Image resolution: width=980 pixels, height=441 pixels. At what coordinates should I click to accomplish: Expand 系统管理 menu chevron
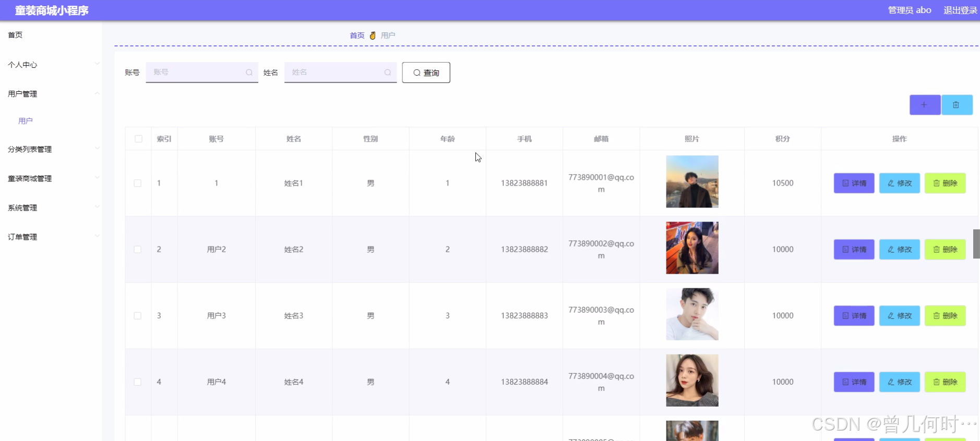[97, 207]
